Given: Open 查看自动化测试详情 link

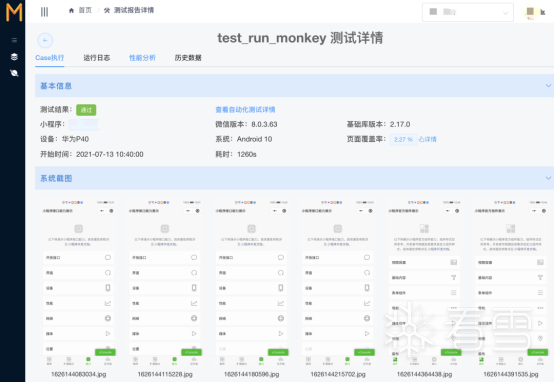Looking at the screenshot, I should (245, 110).
